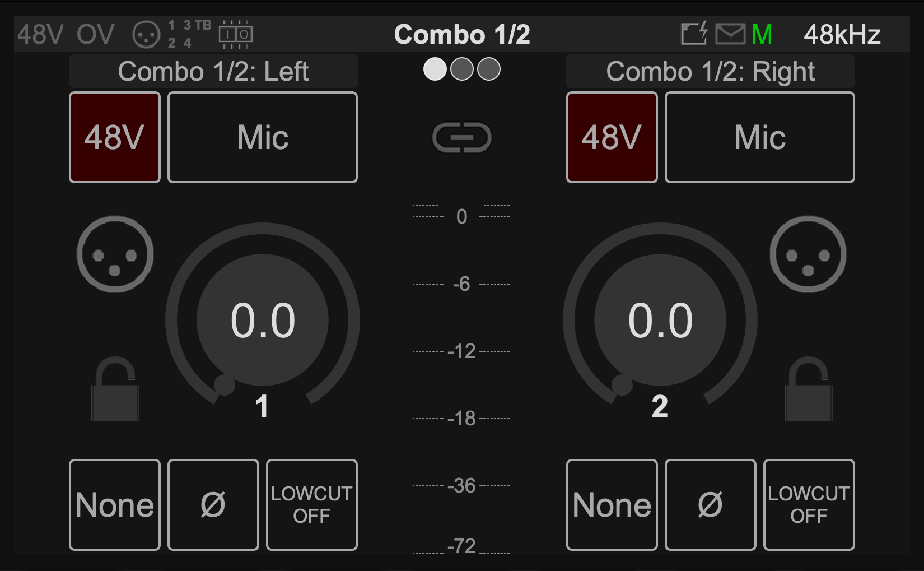Invert phase on the right channel

click(710, 505)
